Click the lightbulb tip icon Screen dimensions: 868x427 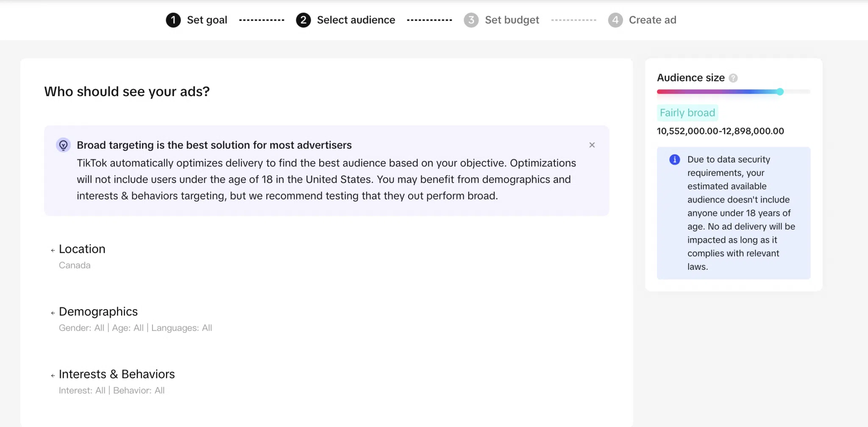pos(63,145)
